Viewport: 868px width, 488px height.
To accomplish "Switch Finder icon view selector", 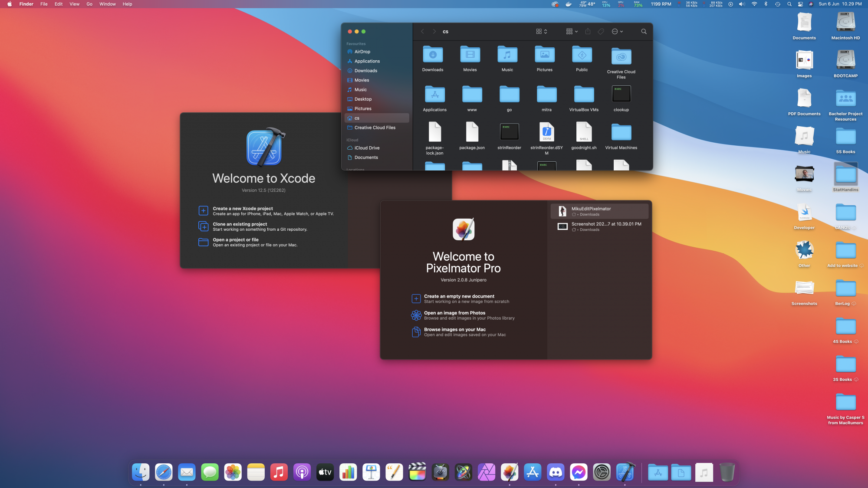I will click(x=541, y=32).
